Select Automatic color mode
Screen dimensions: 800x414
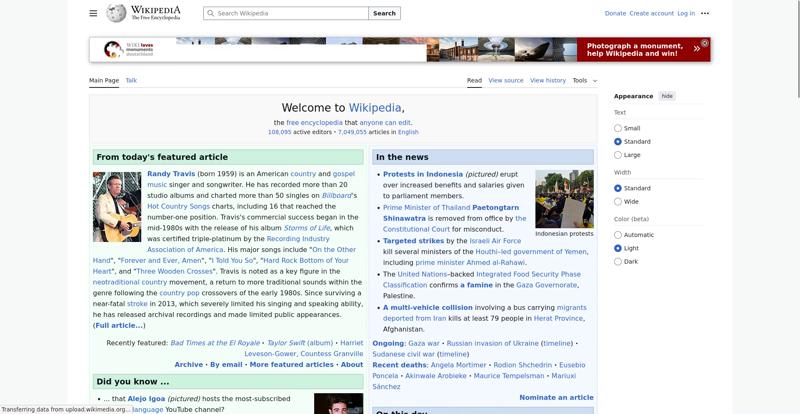point(618,235)
